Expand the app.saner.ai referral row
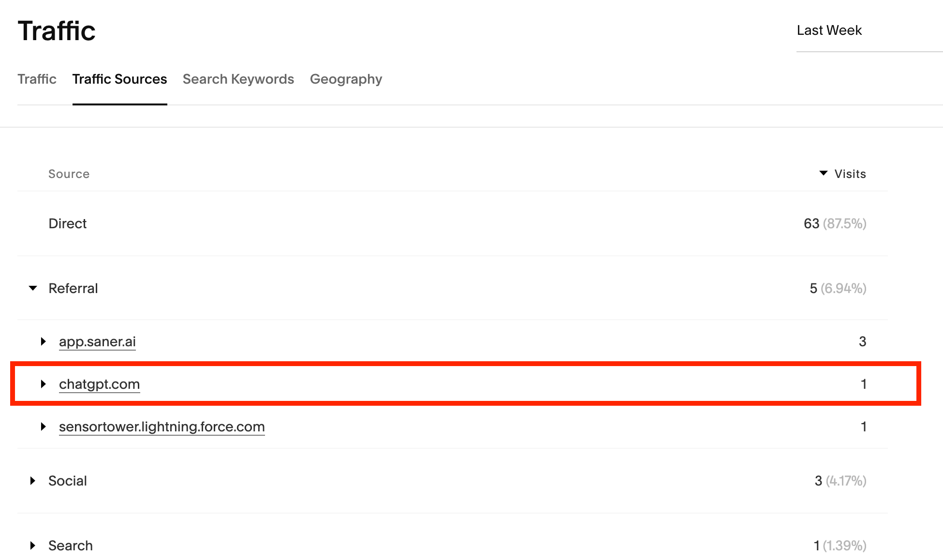The image size is (943, 560). [x=44, y=341]
